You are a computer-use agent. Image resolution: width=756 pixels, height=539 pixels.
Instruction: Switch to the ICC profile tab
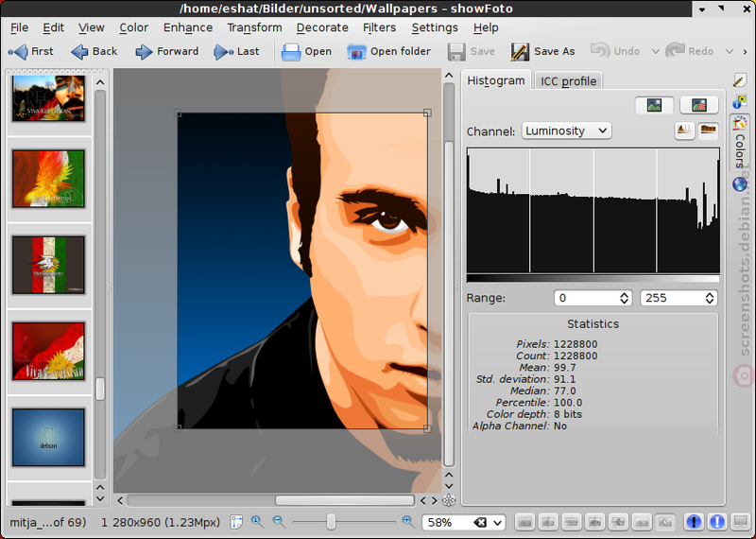pos(568,81)
